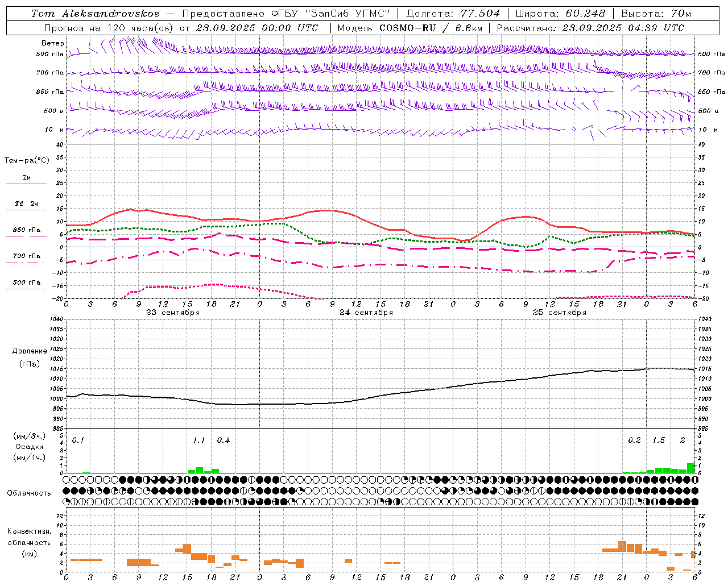Viewport: 728px width, 582px height.
Task: Click the 'Давление' pressure panel title
Action: (30, 351)
